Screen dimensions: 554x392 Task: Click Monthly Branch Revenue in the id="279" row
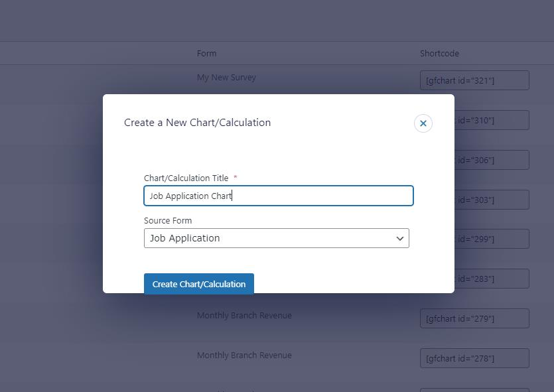point(244,315)
